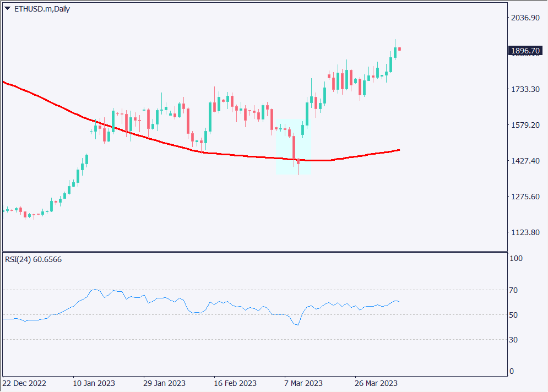Click the 26 Mar 2023 date label
Viewport: 548px width, 392px height.
click(375, 383)
